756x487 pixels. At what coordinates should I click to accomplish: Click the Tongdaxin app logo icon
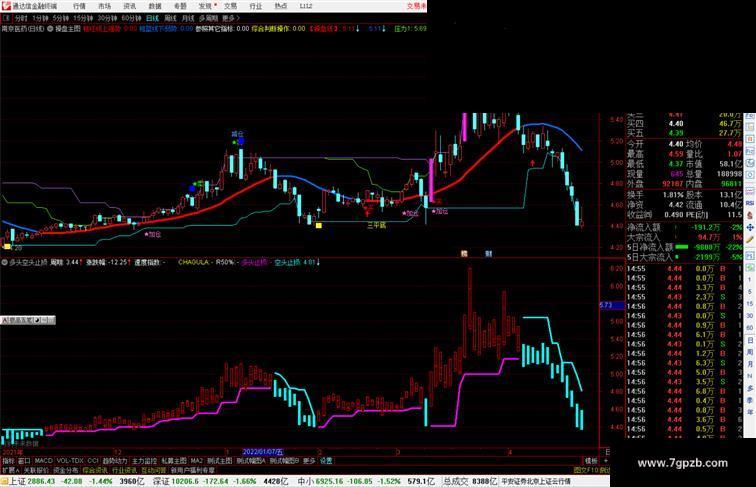pyautogui.click(x=6, y=6)
